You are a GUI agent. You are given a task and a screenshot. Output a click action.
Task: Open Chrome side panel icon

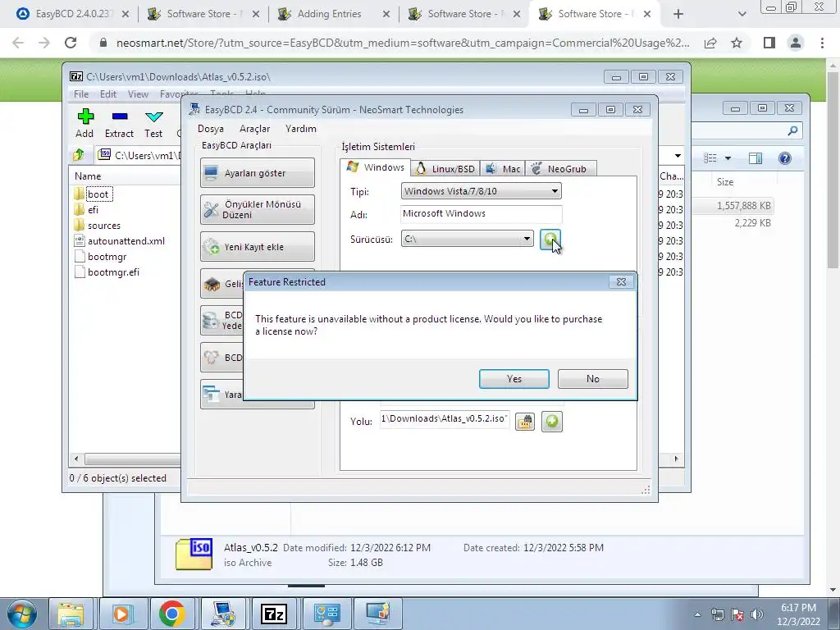click(x=769, y=43)
